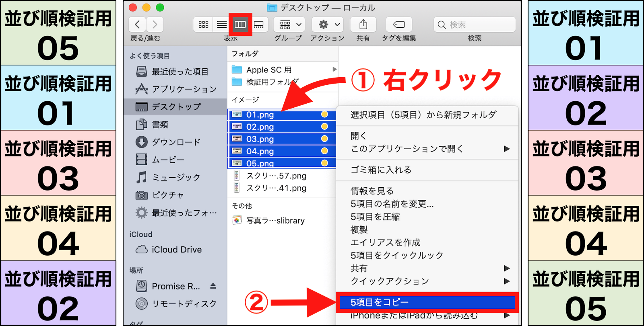Click the 検証用フォルダ folder item
This screenshot has width=644, height=326.
point(272,82)
